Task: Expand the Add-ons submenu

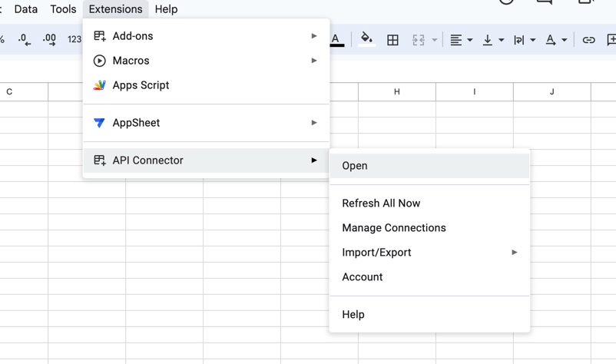Action: [207, 36]
